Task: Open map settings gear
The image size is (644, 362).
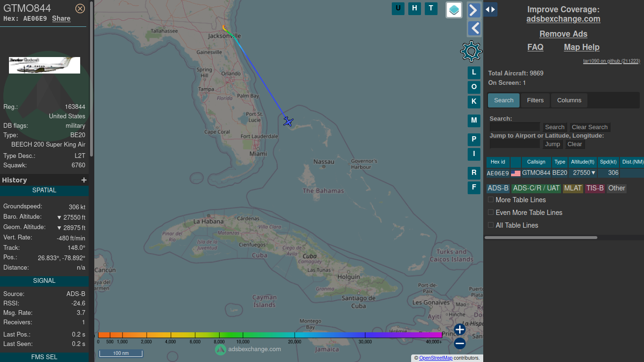Action: pos(471,51)
